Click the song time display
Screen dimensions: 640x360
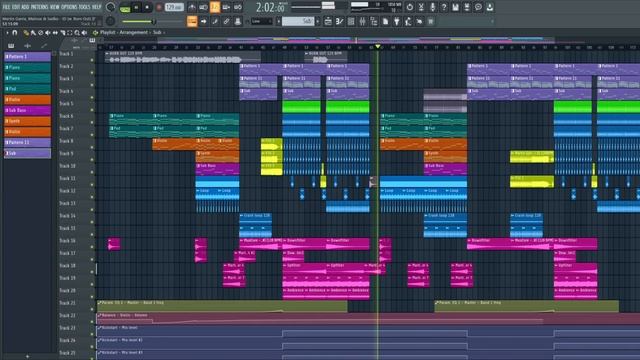point(270,7)
